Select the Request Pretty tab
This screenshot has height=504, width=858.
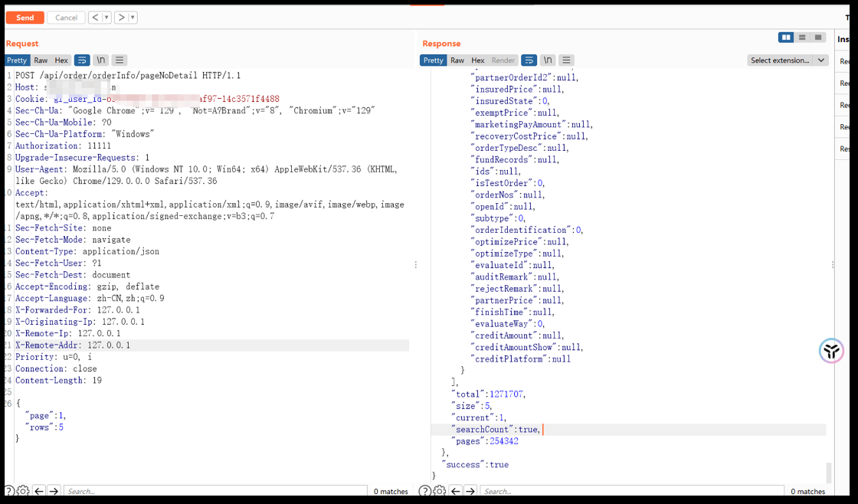coord(17,61)
